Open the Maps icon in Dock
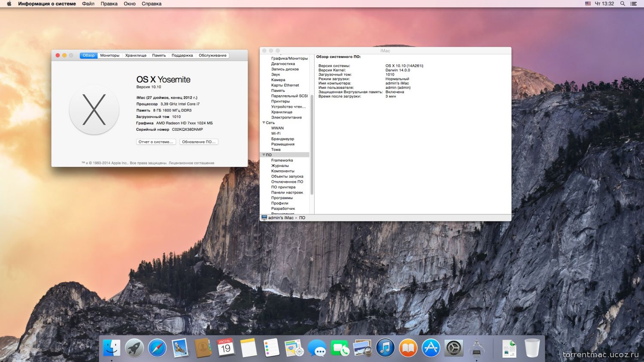The height and width of the screenshot is (362, 644). pyautogui.click(x=294, y=348)
